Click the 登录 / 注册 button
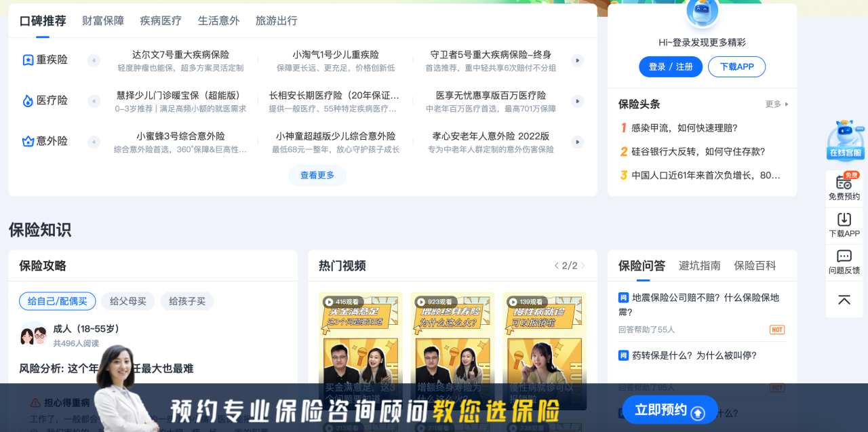The width and height of the screenshot is (868, 432). [671, 66]
